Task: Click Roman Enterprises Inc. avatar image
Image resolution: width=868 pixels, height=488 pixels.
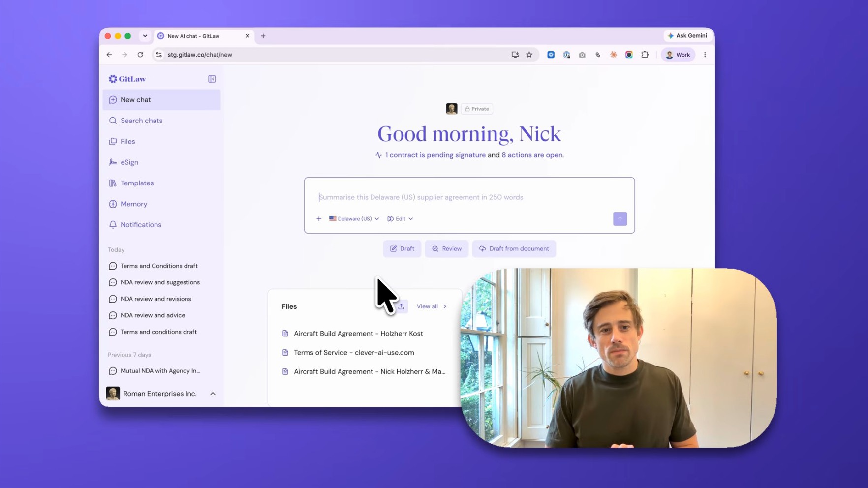Action: point(113,394)
